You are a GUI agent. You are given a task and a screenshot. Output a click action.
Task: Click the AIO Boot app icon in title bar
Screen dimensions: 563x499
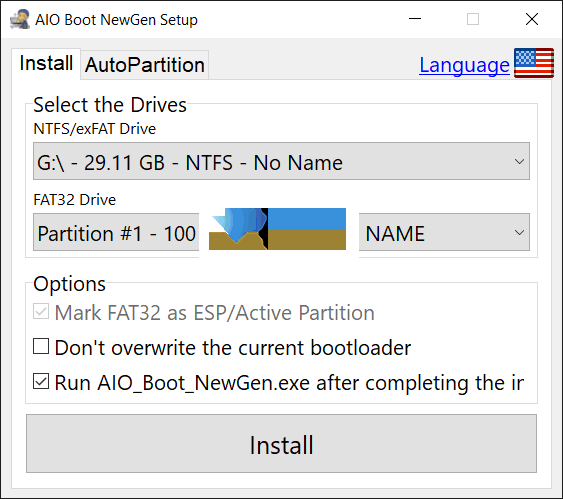click(x=20, y=19)
